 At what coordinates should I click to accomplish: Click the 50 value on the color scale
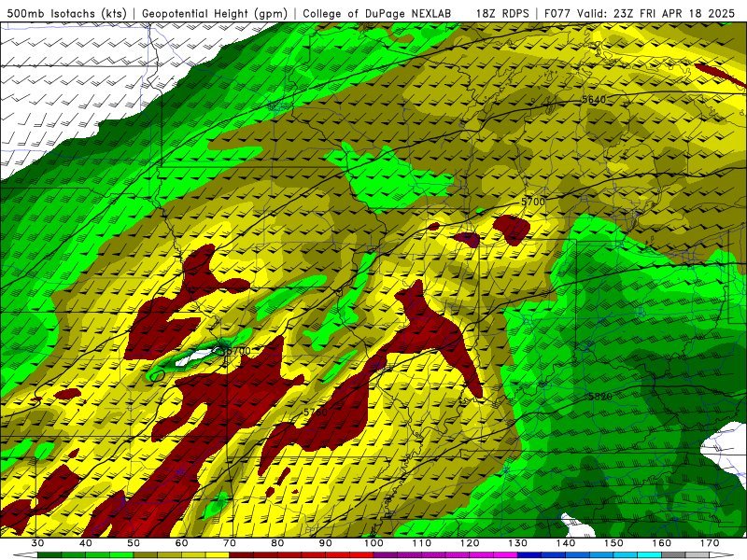tap(134, 543)
